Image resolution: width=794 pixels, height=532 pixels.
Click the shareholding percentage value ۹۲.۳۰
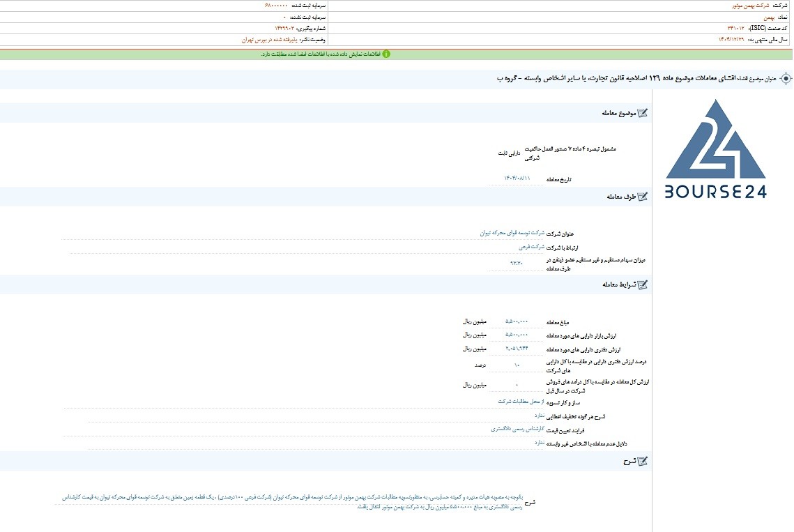pyautogui.click(x=517, y=263)
